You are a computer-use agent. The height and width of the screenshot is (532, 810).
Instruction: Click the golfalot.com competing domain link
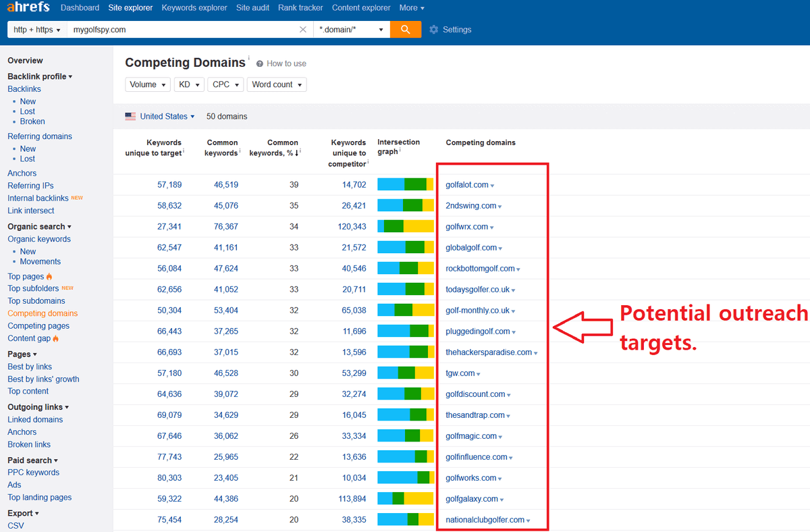[467, 185]
